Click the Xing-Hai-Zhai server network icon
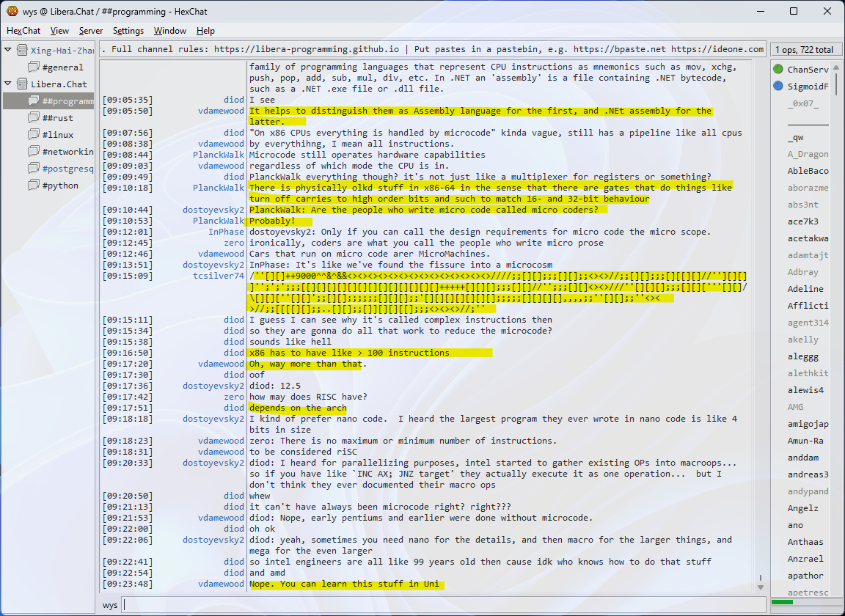The height and width of the screenshot is (616, 845). pos(23,51)
